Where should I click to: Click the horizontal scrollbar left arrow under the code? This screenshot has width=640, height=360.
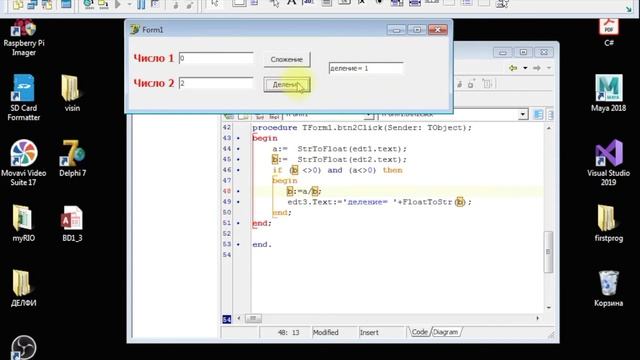239,318
